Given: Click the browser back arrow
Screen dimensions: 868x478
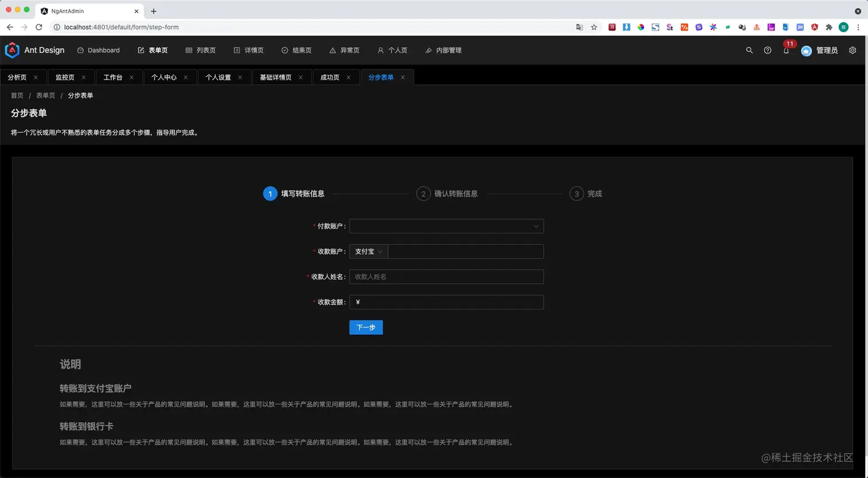Looking at the screenshot, I should click(x=10, y=27).
